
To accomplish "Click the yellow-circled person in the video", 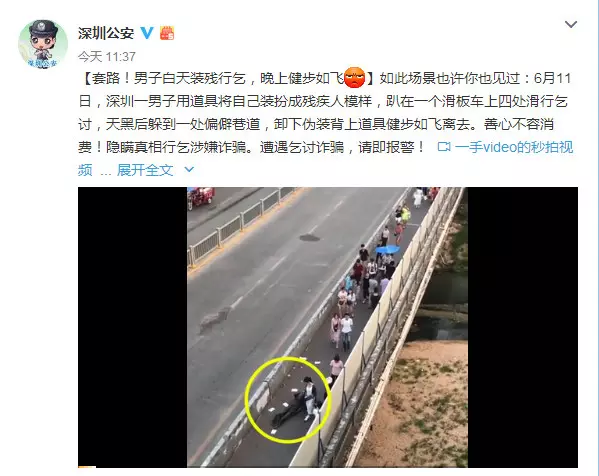I will click(x=310, y=398).
